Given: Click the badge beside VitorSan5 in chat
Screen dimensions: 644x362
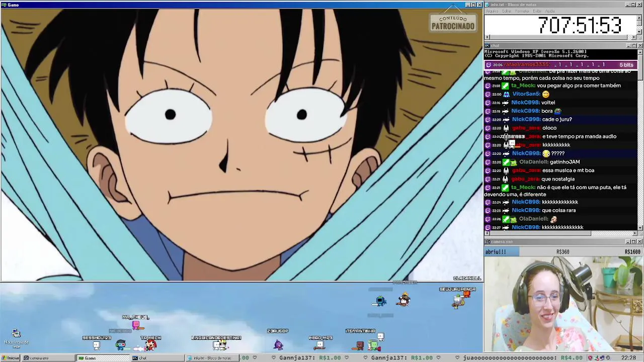Looking at the screenshot, I should pos(506,94).
